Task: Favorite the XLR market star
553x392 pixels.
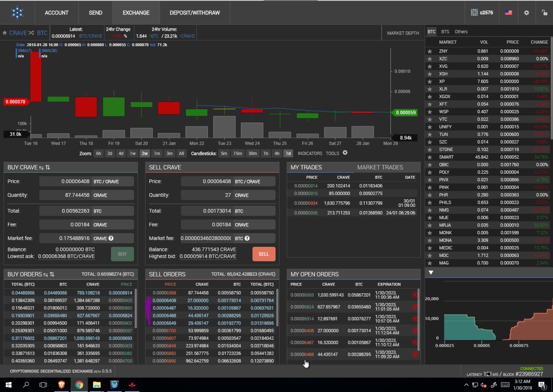Action: click(430, 89)
